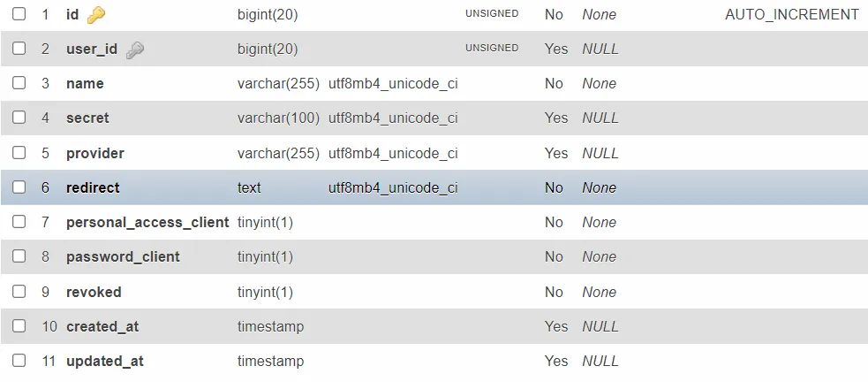Screen dimensions: 868x389
Task: Check the box for the name column
Action: tap(19, 82)
